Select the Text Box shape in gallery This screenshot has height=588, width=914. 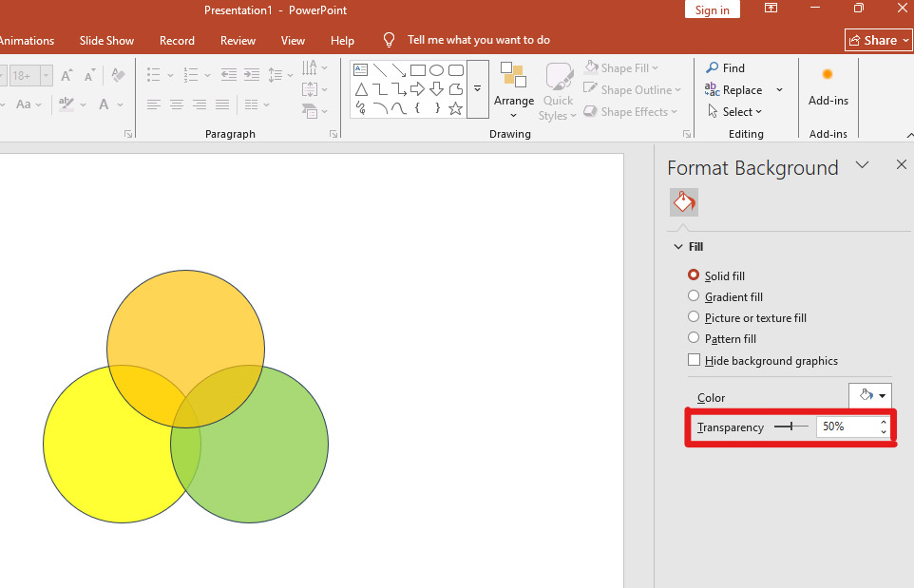(x=360, y=70)
